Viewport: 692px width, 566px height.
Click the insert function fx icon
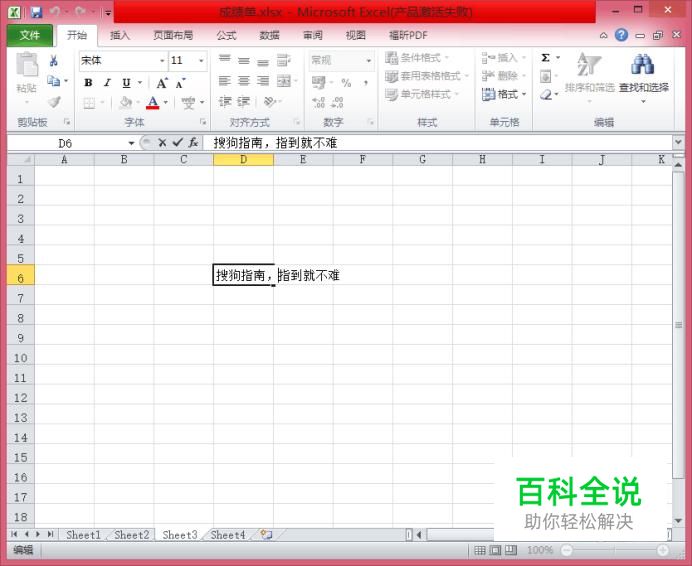point(193,143)
